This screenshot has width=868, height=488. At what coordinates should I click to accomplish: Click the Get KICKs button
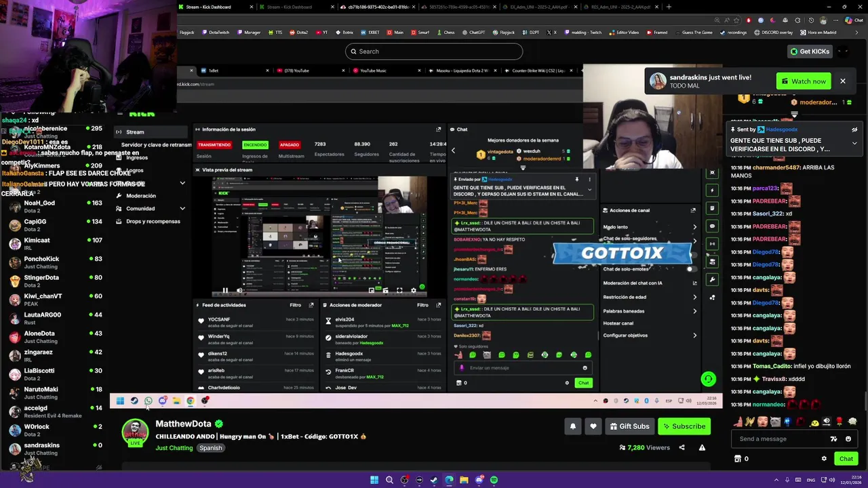click(x=810, y=52)
